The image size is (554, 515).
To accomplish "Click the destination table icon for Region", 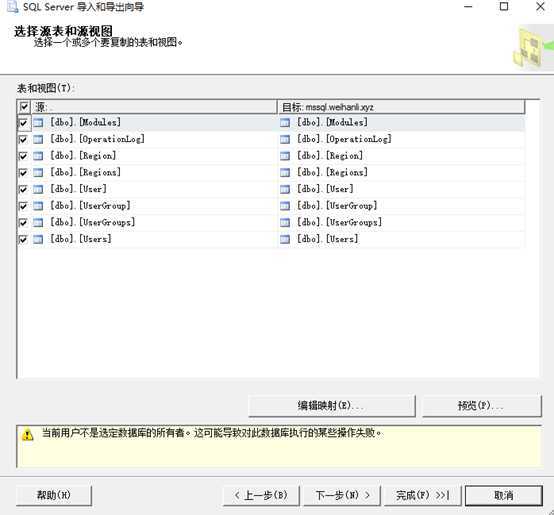I will (x=285, y=156).
